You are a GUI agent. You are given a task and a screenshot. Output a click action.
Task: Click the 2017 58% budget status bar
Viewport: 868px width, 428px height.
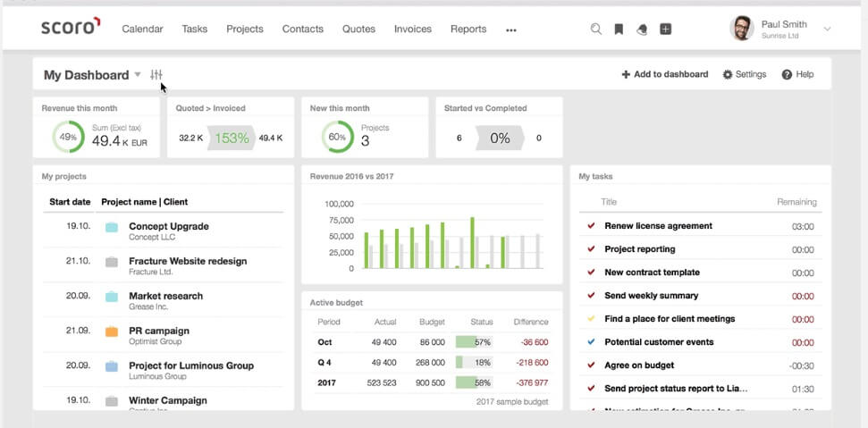(473, 382)
